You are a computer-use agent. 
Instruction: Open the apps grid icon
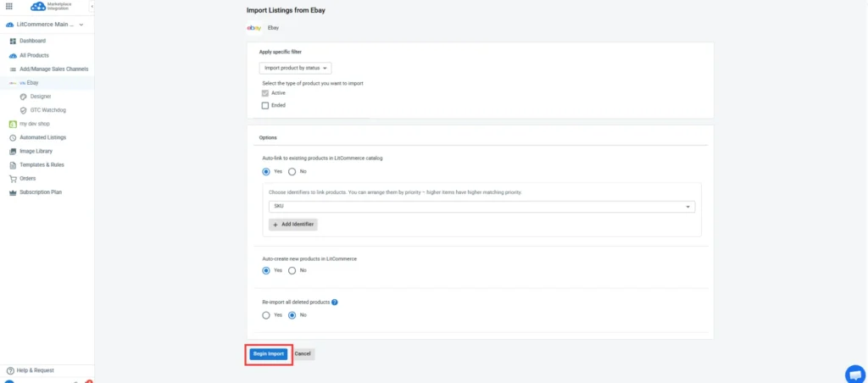click(x=8, y=6)
